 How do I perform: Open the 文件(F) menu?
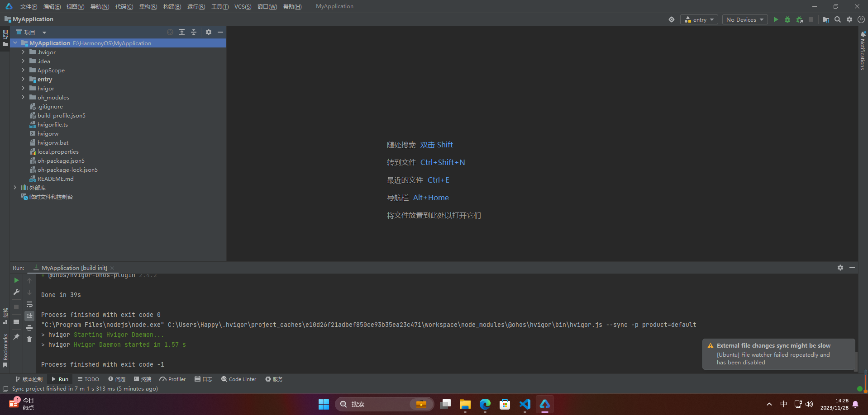29,6
